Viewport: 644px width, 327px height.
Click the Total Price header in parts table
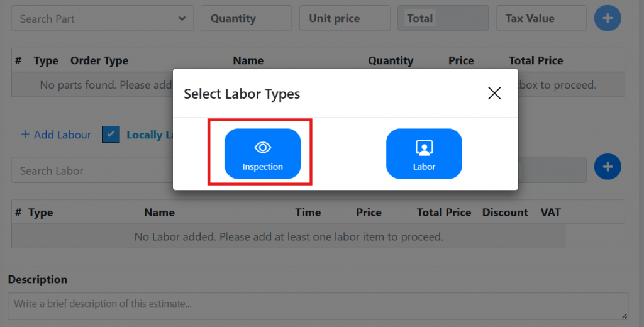tap(536, 61)
